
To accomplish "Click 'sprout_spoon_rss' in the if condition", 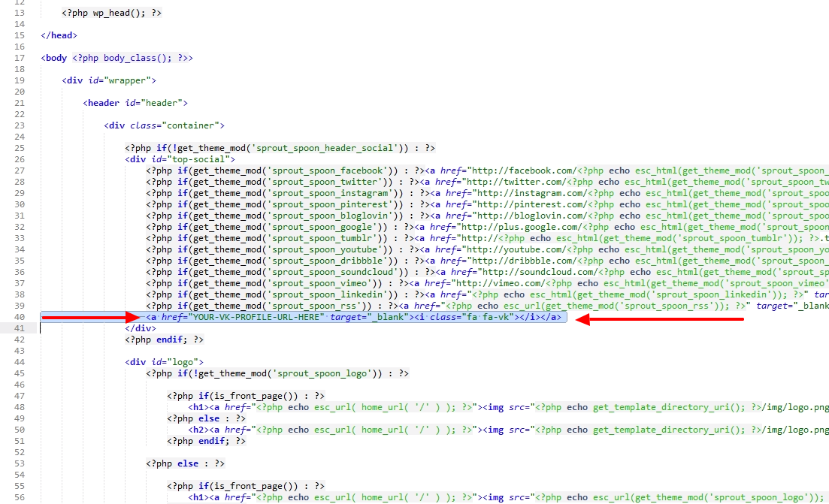I will tap(314, 306).
